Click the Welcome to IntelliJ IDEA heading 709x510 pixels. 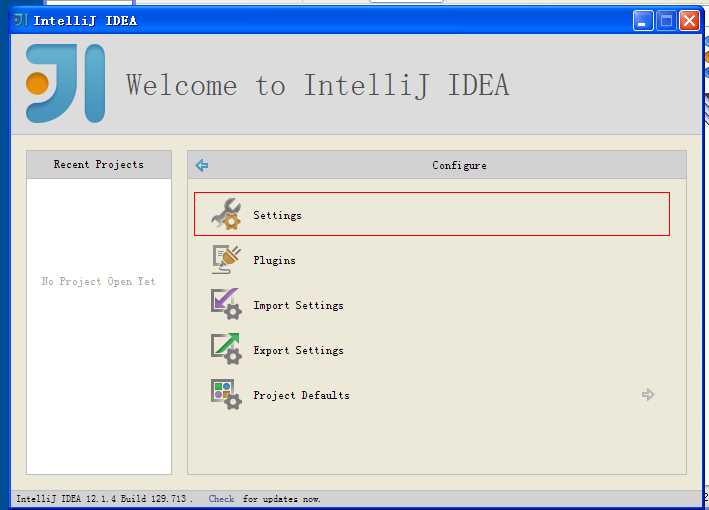pos(317,85)
